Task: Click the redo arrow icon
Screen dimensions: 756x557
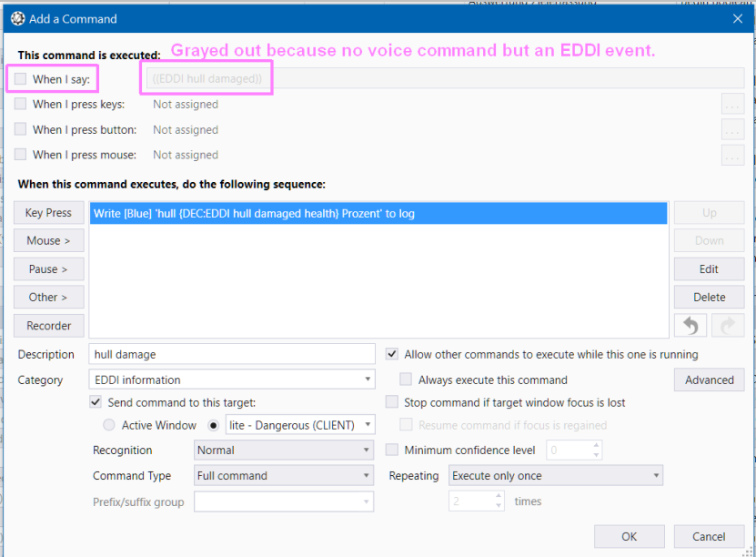Action: (x=728, y=326)
